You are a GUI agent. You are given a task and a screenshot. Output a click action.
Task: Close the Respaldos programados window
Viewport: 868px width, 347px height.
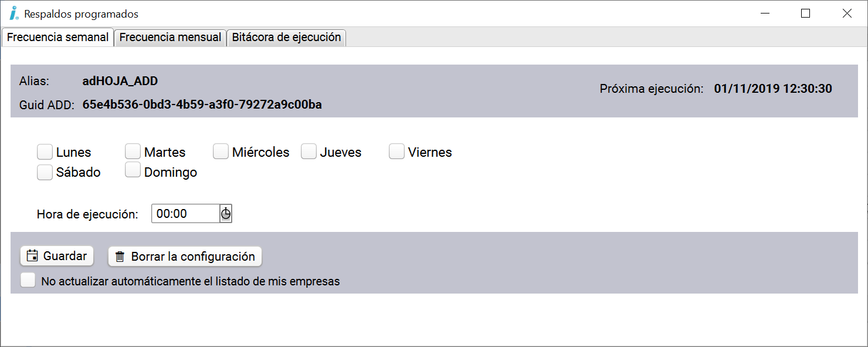coord(847,13)
